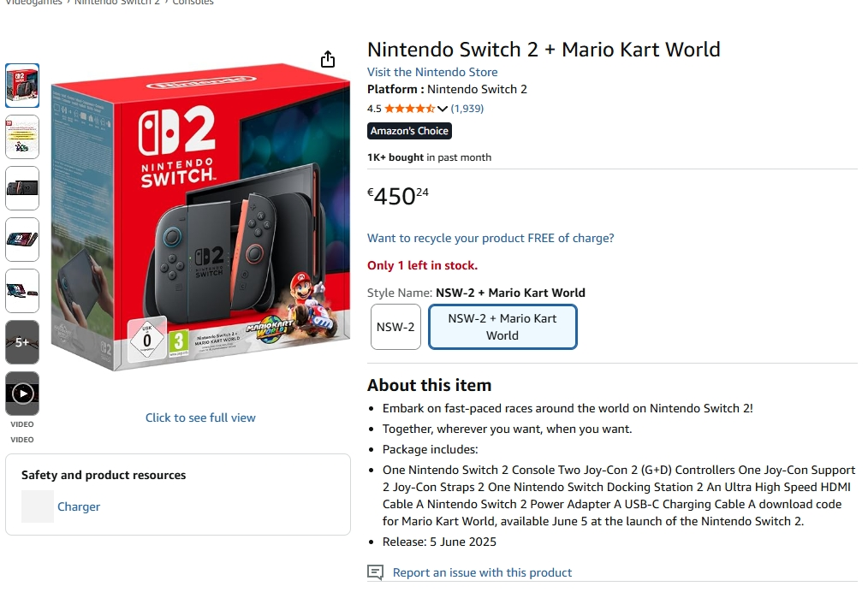868x610 pixels.
Task: Expand the rating breakdown chevron
Action: (443, 109)
